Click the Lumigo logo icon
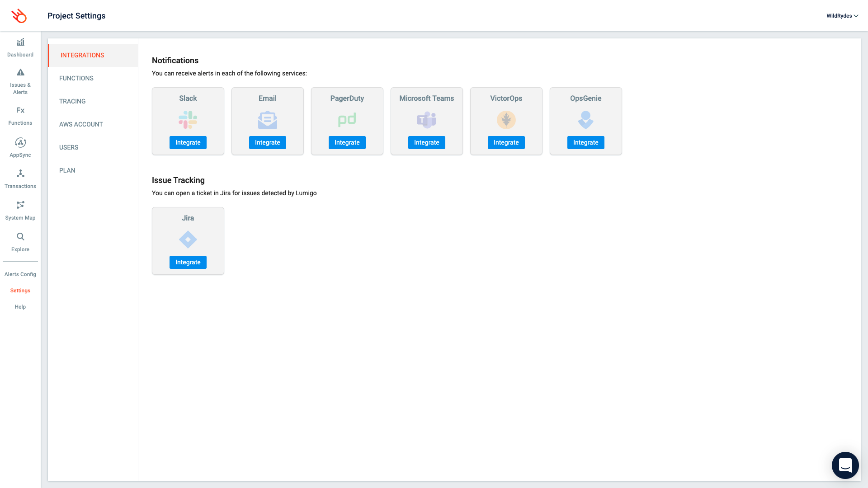868x488 pixels. tap(19, 16)
